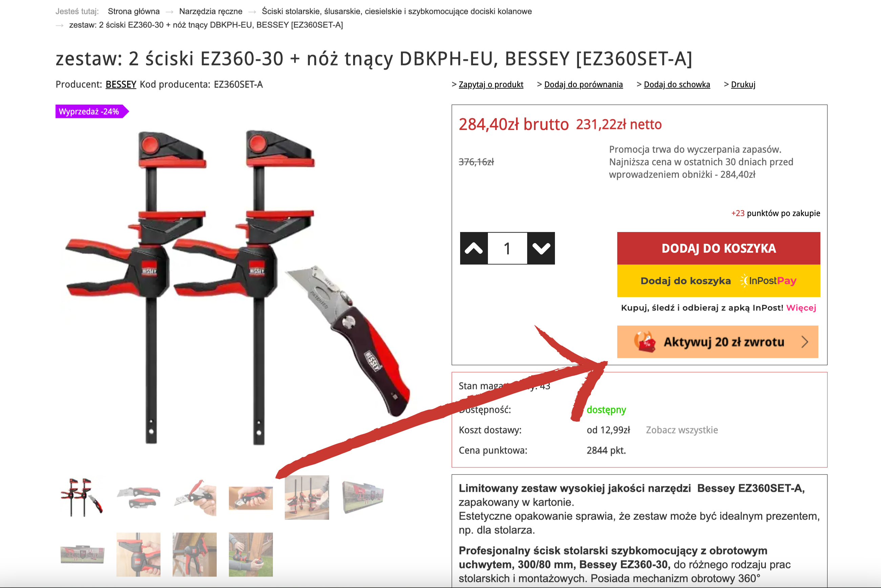This screenshot has width=881, height=588.
Task: Save product with Dodaj do schowka
Action: click(x=677, y=84)
